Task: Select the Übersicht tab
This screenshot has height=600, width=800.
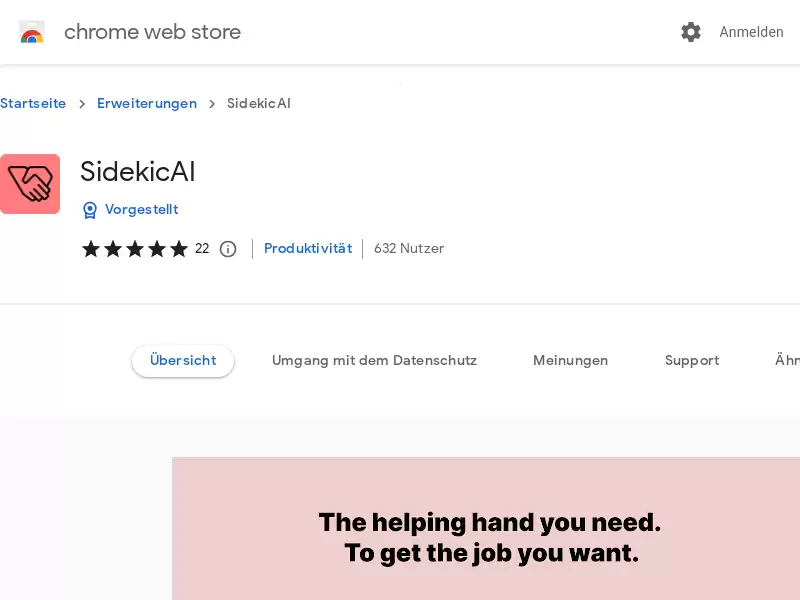Action: coord(183,361)
